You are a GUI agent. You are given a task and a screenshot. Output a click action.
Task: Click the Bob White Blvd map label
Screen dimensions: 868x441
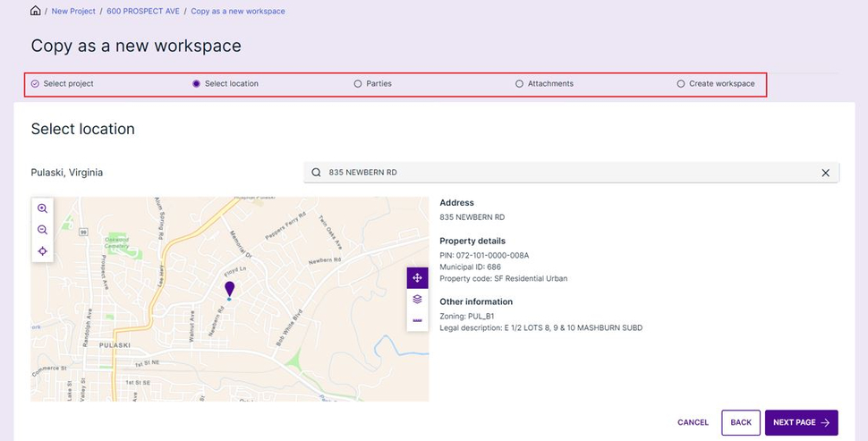(x=290, y=327)
